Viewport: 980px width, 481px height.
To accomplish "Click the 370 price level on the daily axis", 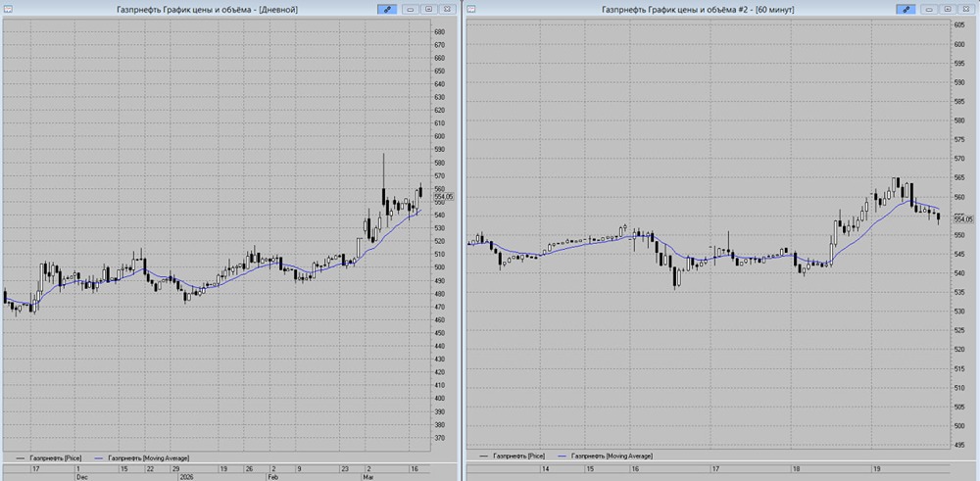I will pos(439,438).
